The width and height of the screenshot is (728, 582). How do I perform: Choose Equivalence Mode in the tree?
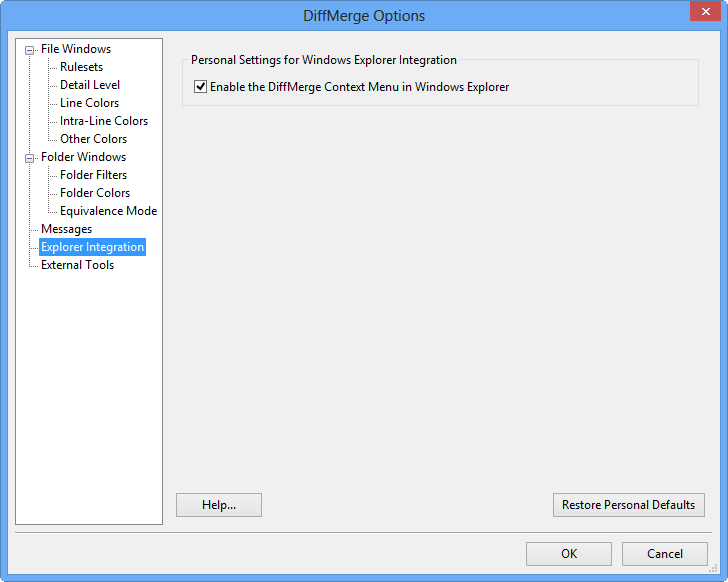(108, 211)
